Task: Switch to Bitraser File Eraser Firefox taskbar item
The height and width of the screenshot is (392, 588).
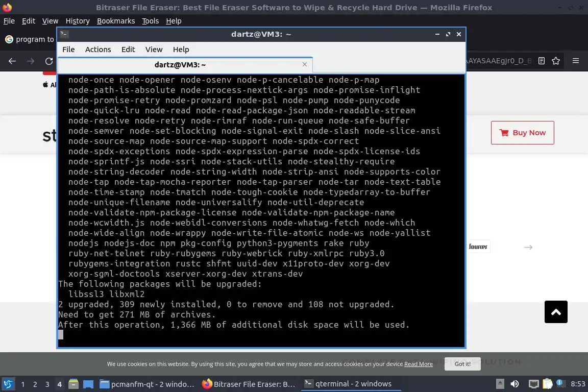Action: click(249, 384)
